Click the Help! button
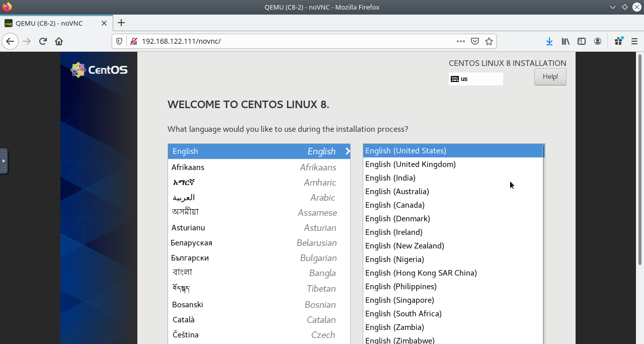644x344 pixels. (x=550, y=77)
